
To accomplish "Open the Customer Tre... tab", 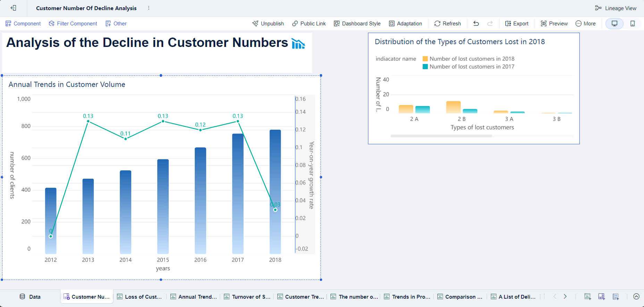I will point(301,297).
